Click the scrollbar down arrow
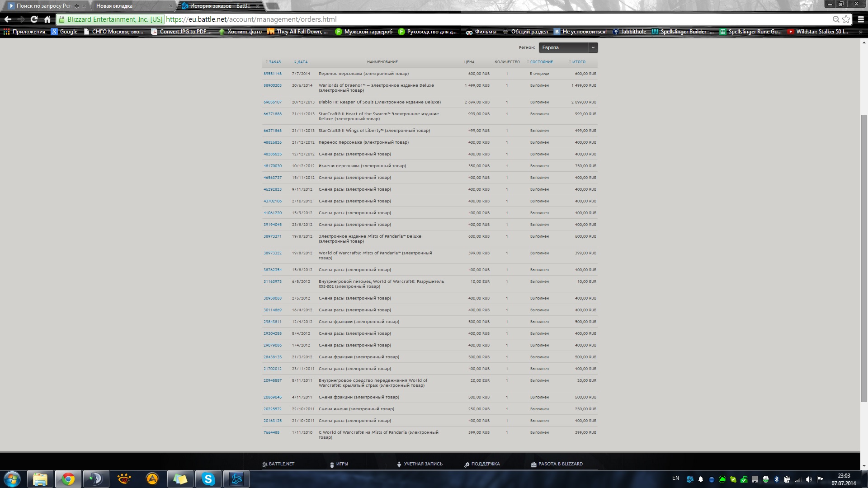868x488 pixels. pyautogui.click(x=864, y=466)
